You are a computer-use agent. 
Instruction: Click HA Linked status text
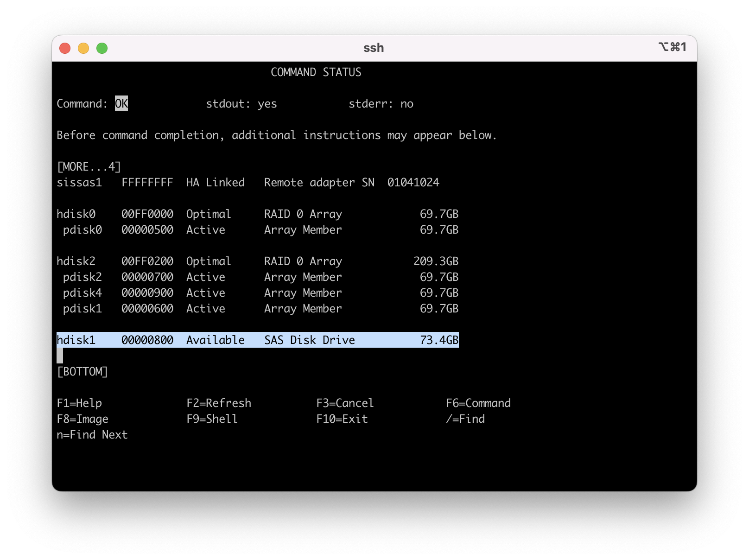coord(216,183)
